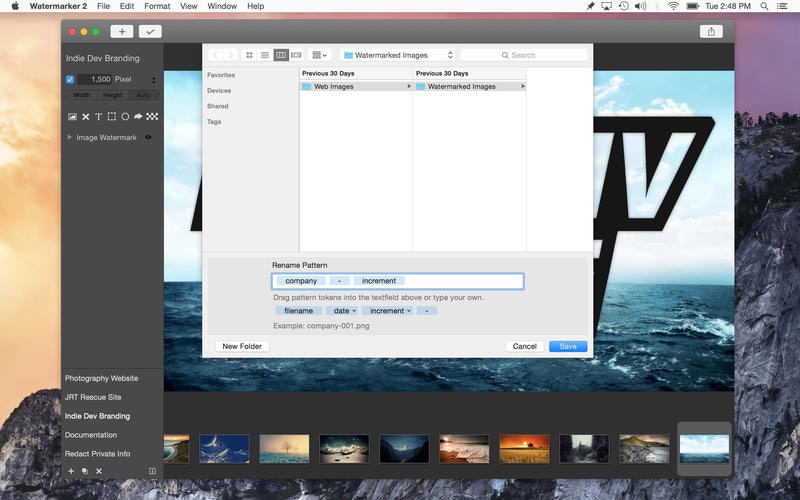Select the Auto resize mode
800x500 pixels.
click(x=143, y=95)
